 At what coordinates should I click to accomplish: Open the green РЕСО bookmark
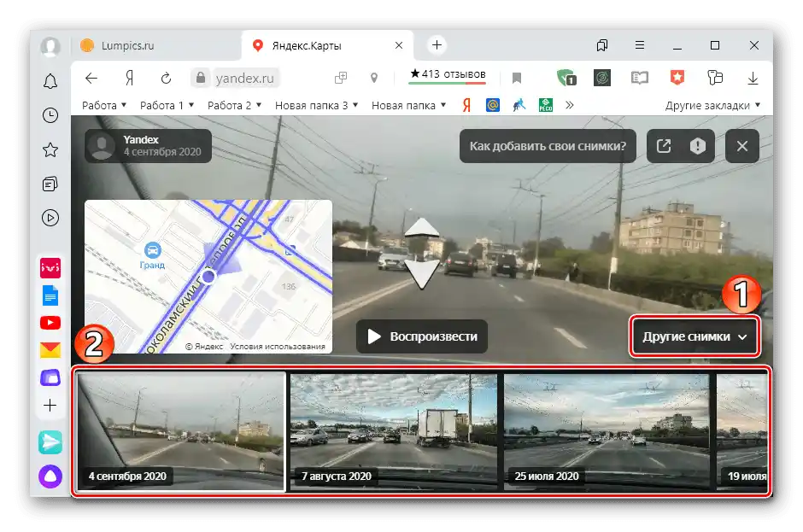546,105
